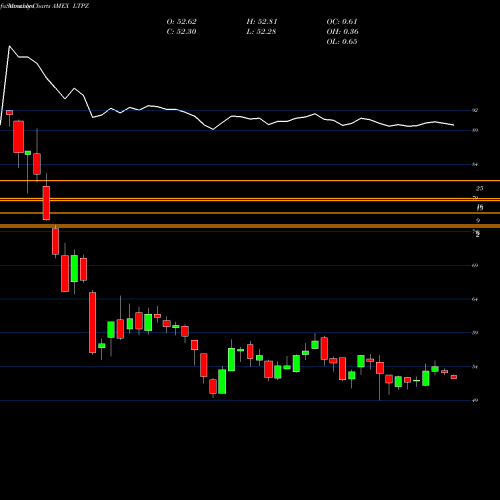Click the '92' price axis label
Screen dimensions: 500x500
pyautogui.click(x=475, y=110)
